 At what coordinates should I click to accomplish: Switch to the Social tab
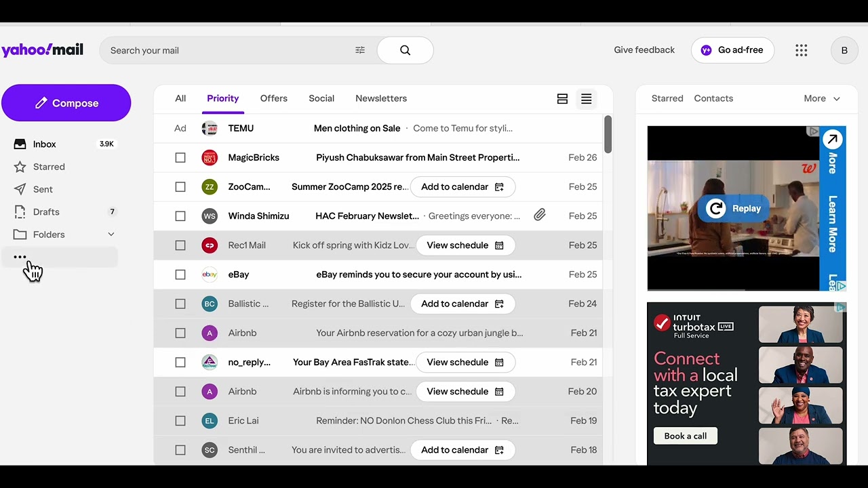pos(321,98)
